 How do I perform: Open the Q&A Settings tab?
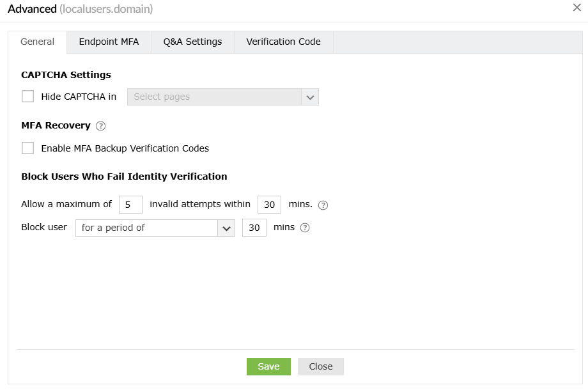point(192,42)
